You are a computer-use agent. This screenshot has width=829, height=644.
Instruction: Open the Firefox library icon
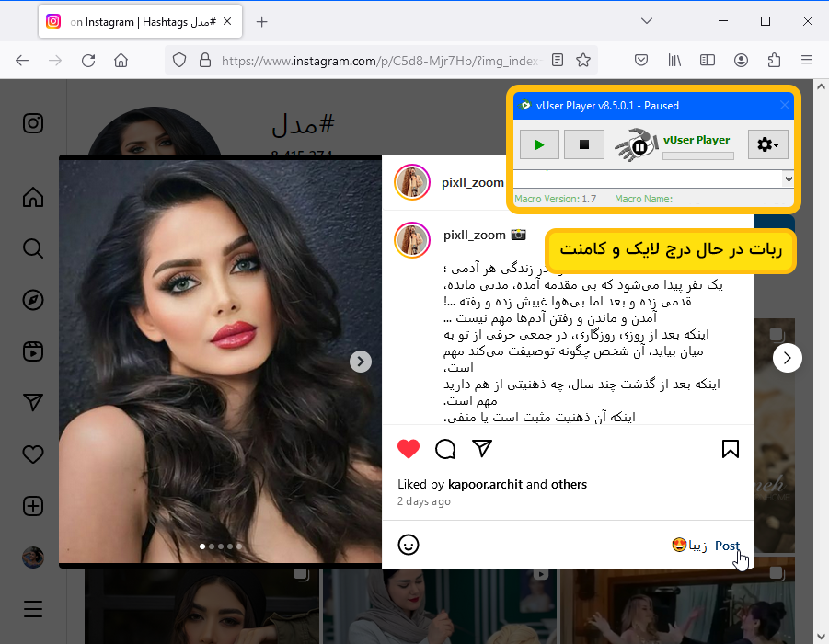(x=674, y=61)
